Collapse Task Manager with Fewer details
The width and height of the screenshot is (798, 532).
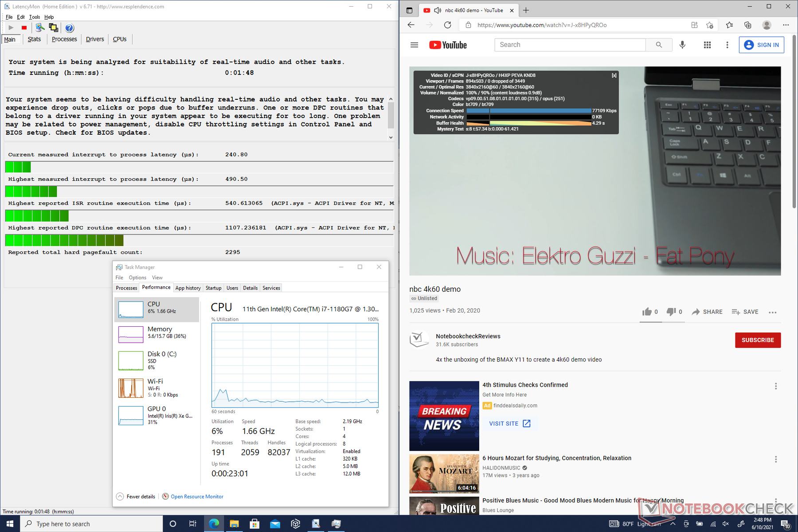click(x=136, y=497)
